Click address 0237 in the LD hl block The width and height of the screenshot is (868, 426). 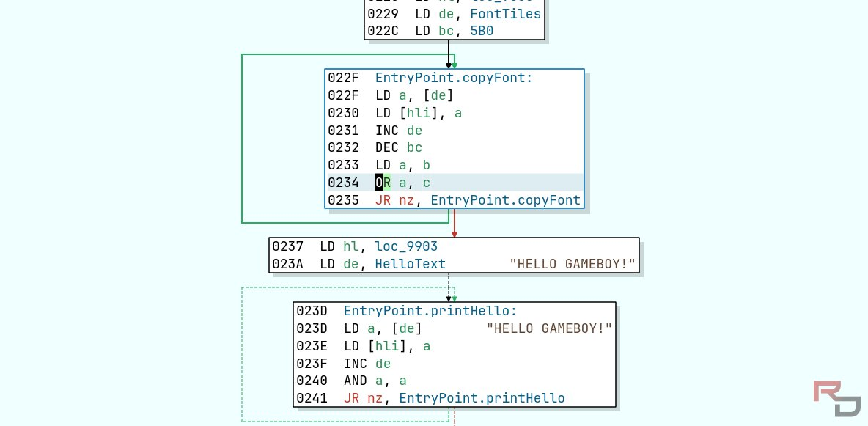(287, 246)
